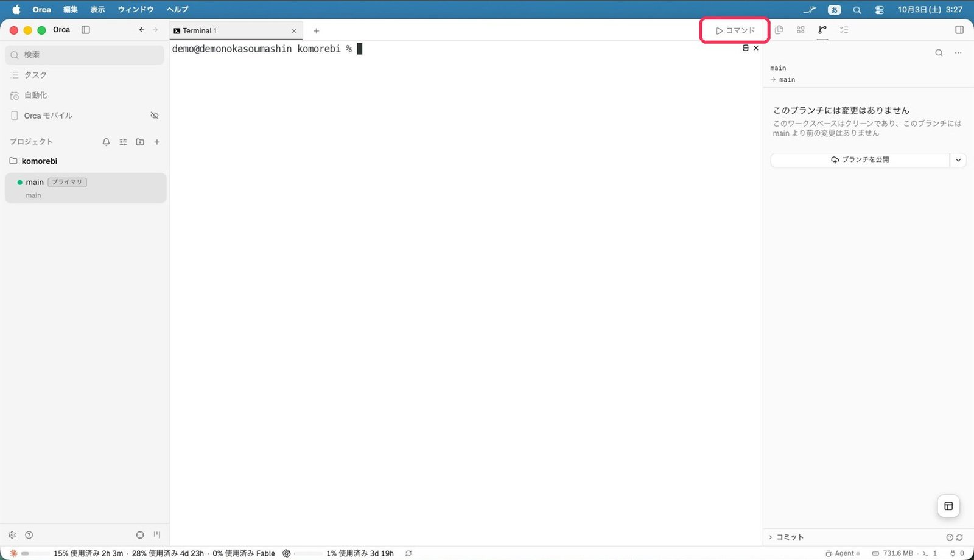Click the search icon in branch panel
The width and height of the screenshot is (974, 560).
point(939,53)
